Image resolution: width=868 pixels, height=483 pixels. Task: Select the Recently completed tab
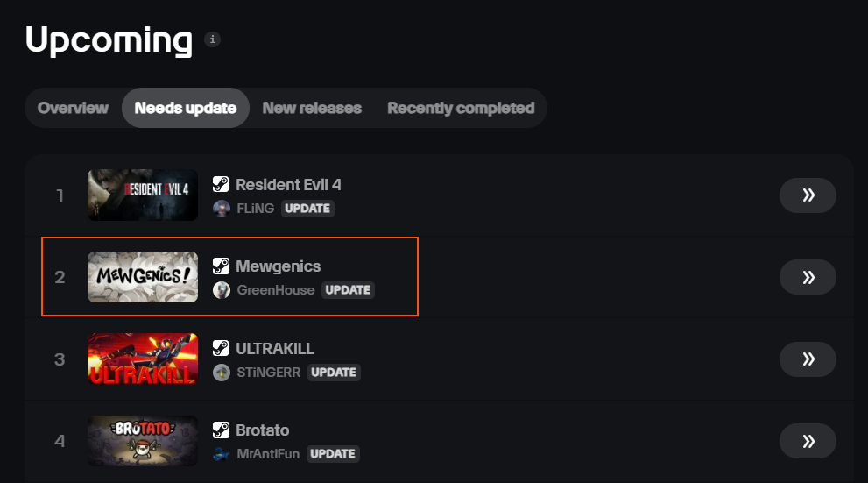click(461, 108)
